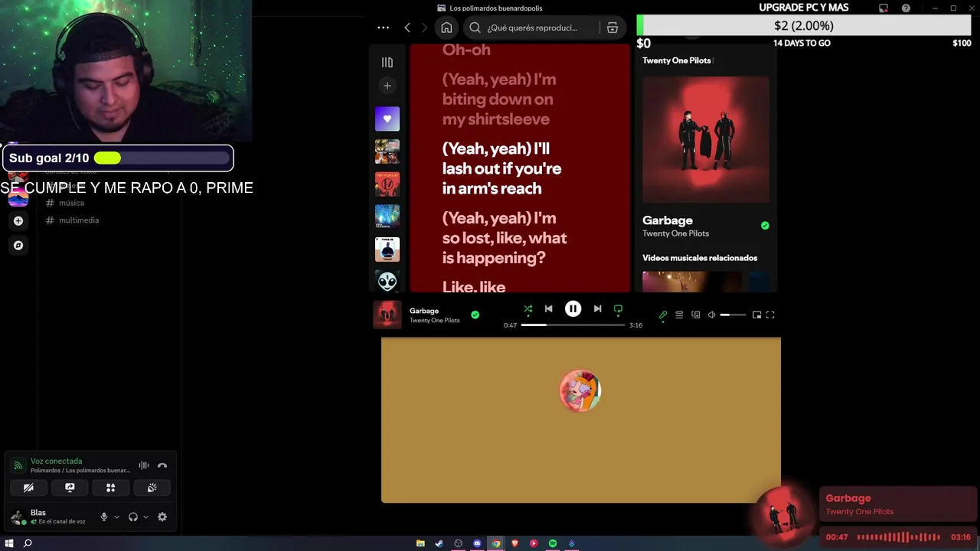
Task: Go to Spotify Home
Action: click(446, 28)
